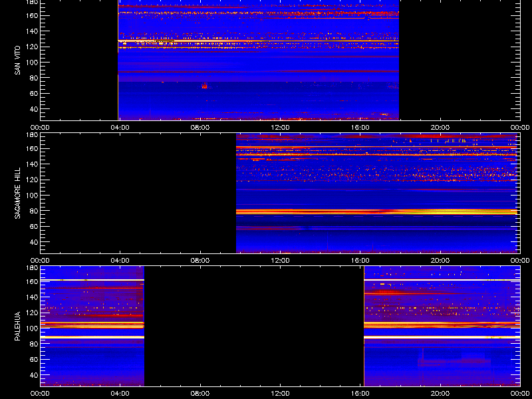Click the 120 frequency label on the San Vito axis

pos(33,47)
